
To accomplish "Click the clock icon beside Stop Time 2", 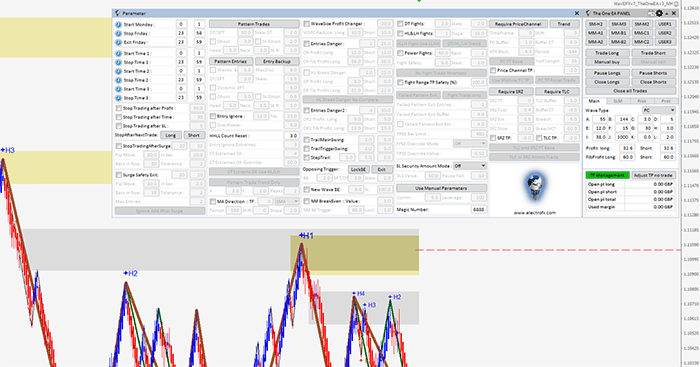I will click(118, 80).
